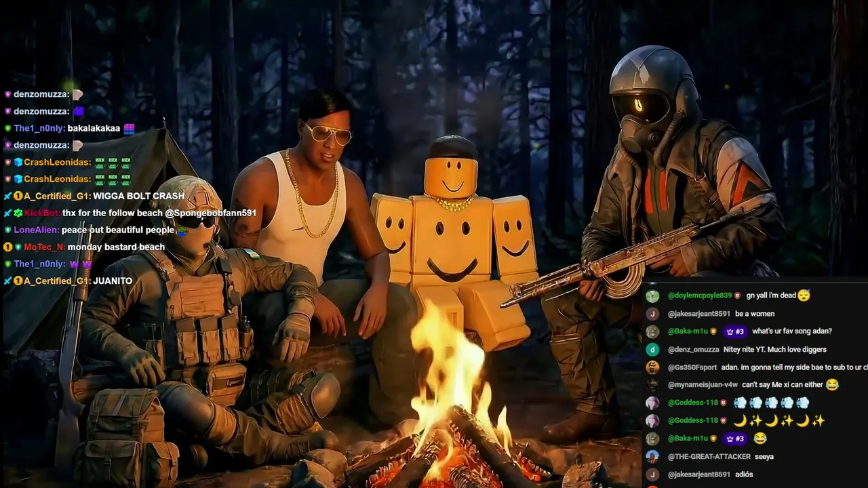The image size is (868, 488).
Task: Open jakesarjeant8591's avatar beside "be a women"
Action: click(x=652, y=314)
